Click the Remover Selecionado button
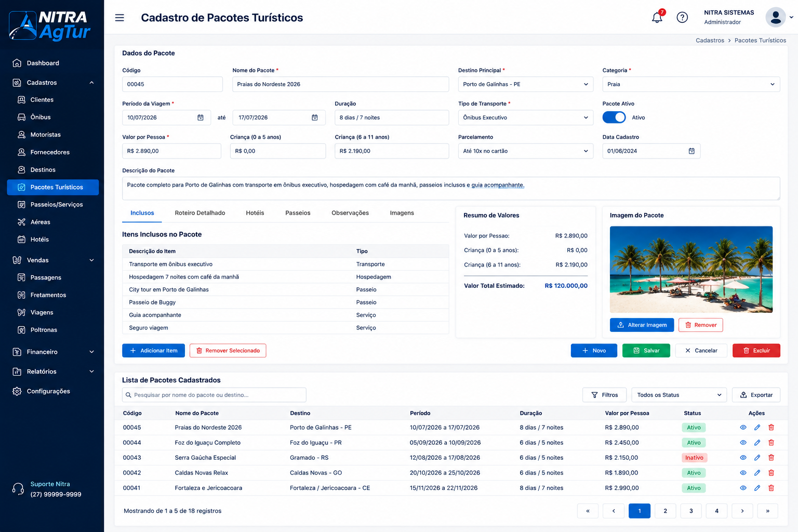798x532 pixels. click(228, 351)
